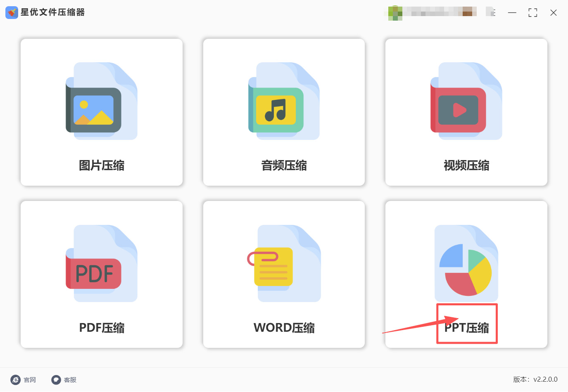This screenshot has height=392, width=568.
Task: Click the PDF压缩 text label
Action: point(102,328)
